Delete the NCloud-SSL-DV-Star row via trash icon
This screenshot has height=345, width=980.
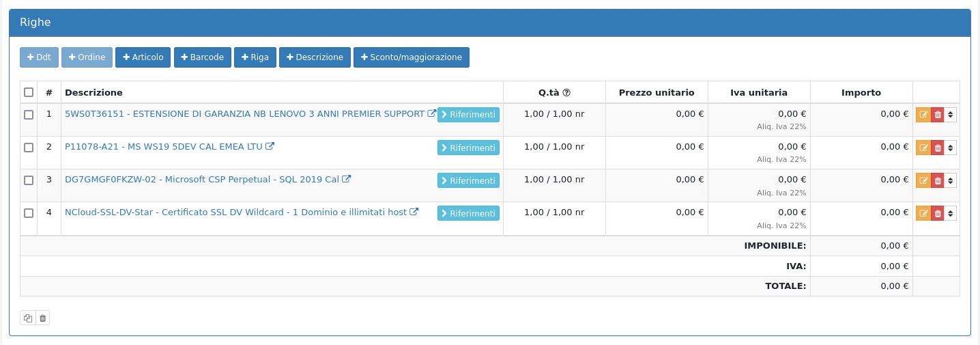937,213
